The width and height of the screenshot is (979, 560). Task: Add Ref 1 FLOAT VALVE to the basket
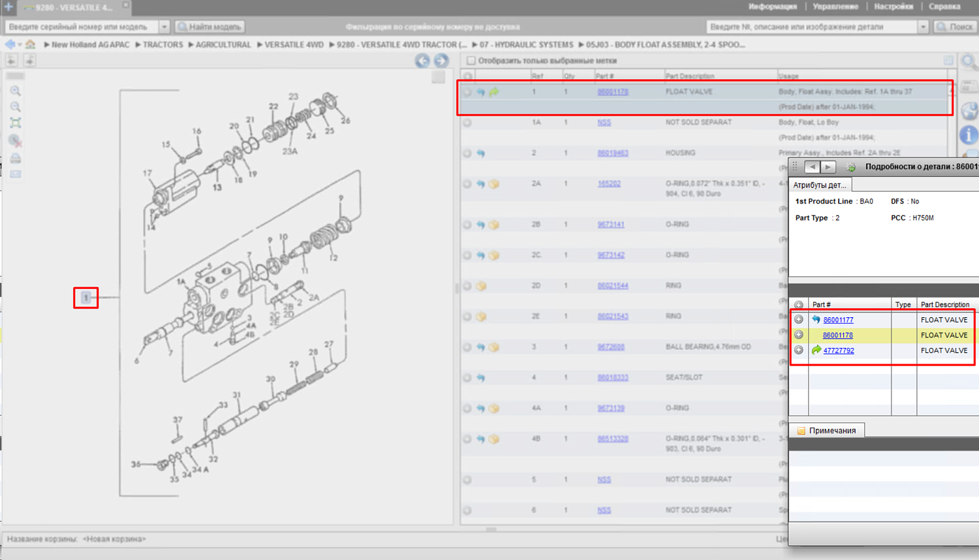click(467, 92)
